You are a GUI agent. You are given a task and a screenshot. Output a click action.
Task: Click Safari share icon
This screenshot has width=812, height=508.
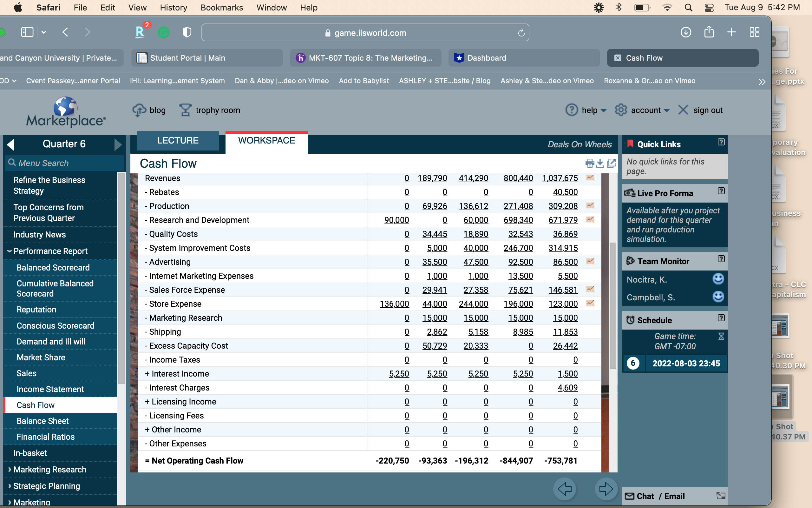(709, 32)
